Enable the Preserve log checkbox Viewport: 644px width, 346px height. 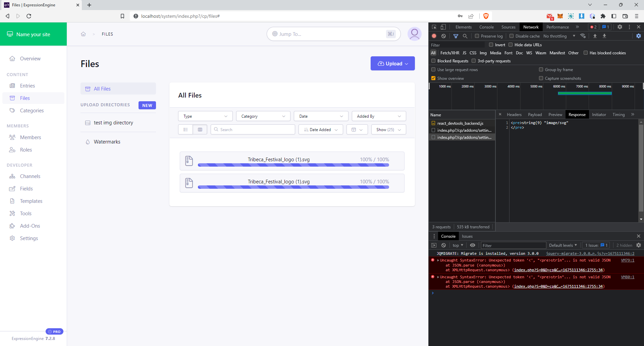477,36
